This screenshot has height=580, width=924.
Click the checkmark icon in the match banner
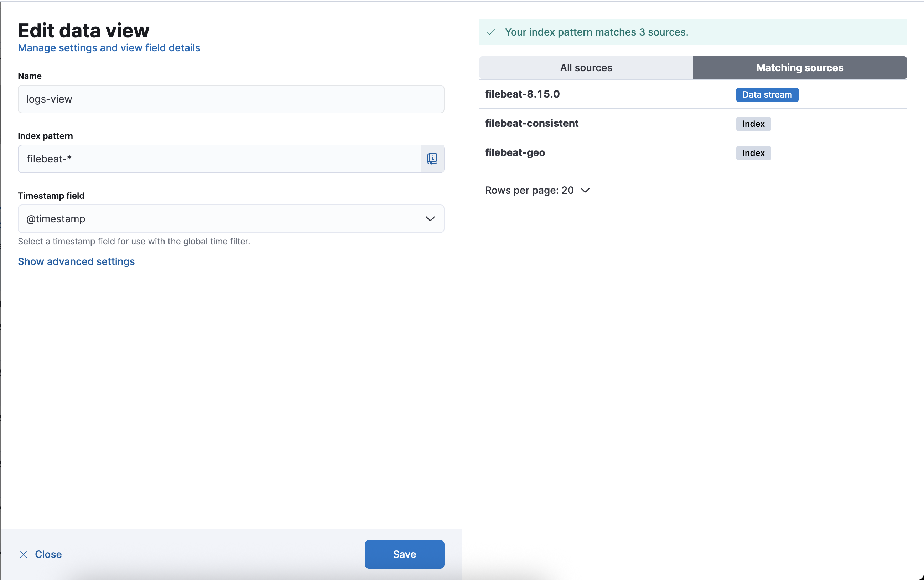(490, 32)
